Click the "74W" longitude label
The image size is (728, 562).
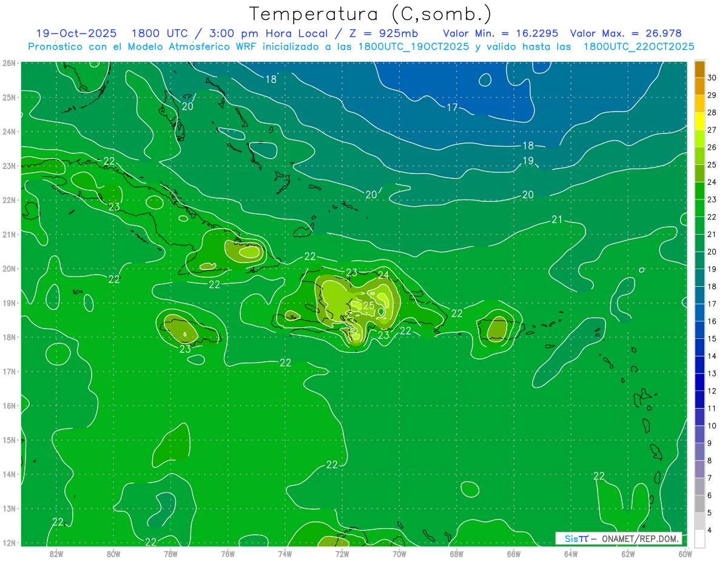click(x=285, y=554)
